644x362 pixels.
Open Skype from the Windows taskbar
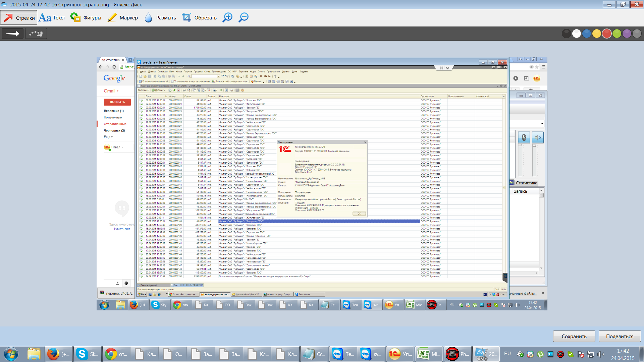tap(87, 354)
